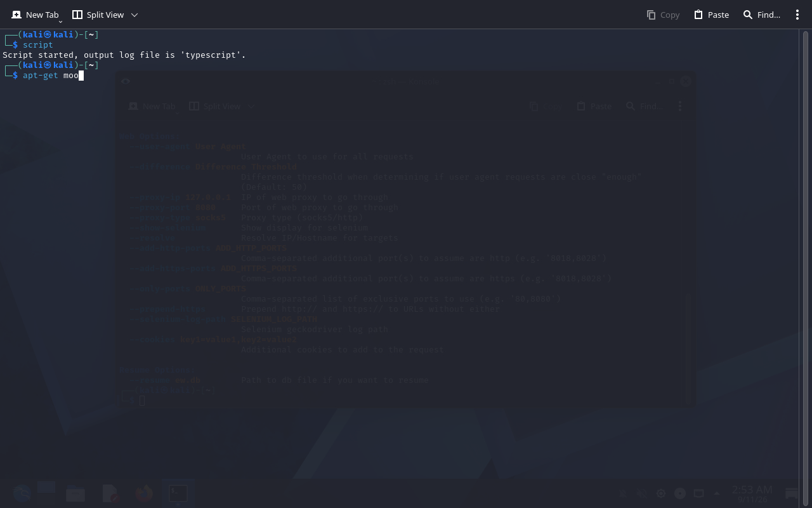This screenshot has height=508, width=812.
Task: Click the Paste button in the background window
Action: (x=594, y=106)
